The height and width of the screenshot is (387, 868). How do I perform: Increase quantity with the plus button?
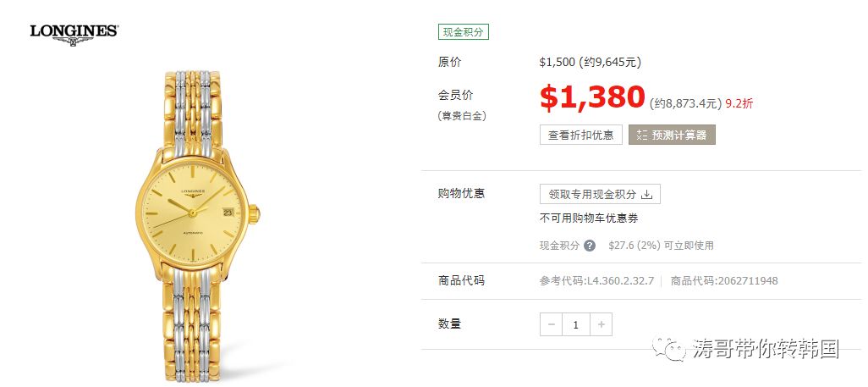(x=602, y=324)
